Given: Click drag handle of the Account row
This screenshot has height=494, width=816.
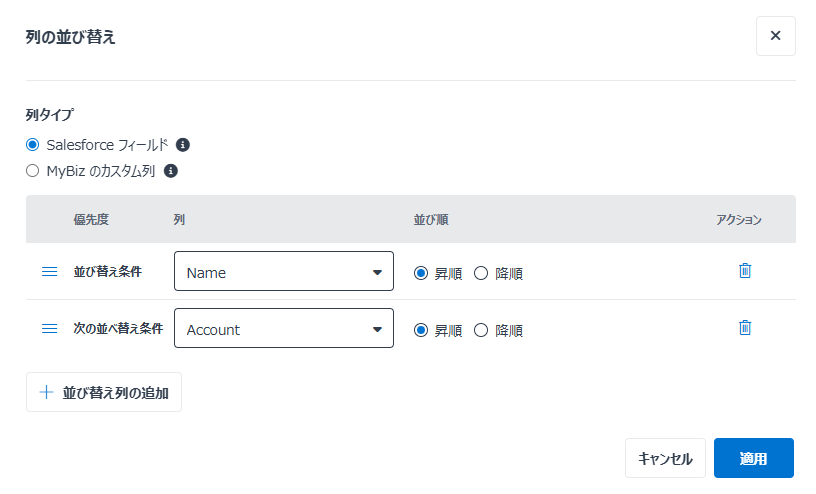Looking at the screenshot, I should pos(49,328).
